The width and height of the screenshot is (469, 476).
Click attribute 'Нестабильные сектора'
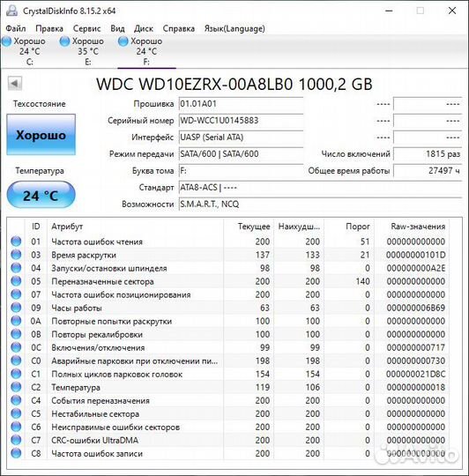point(95,413)
